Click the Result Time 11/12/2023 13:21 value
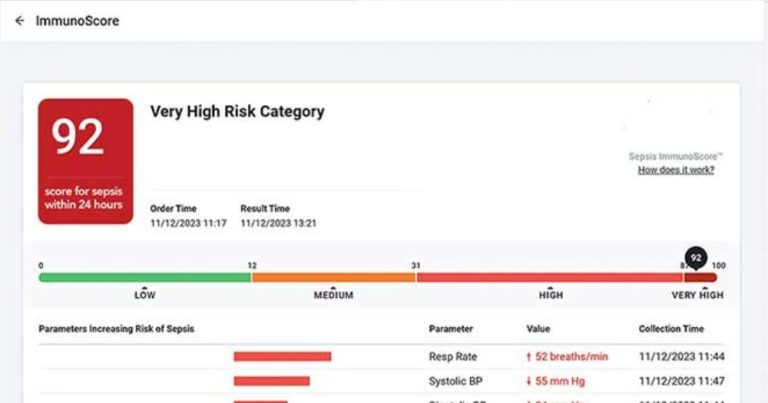This screenshot has height=403, width=768. [278, 223]
